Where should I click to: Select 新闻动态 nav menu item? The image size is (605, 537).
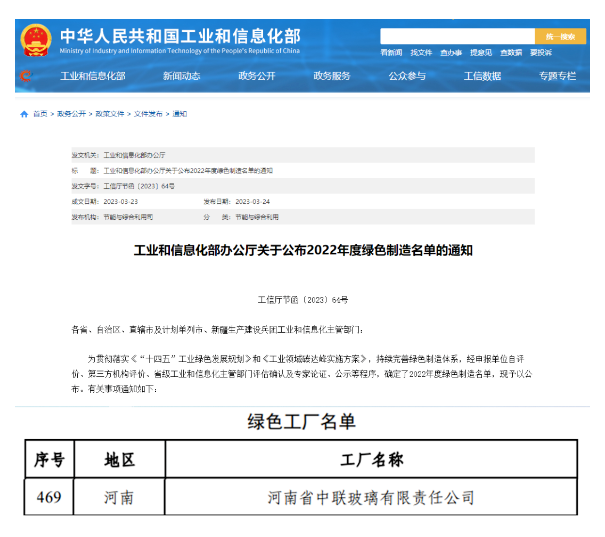(x=181, y=76)
